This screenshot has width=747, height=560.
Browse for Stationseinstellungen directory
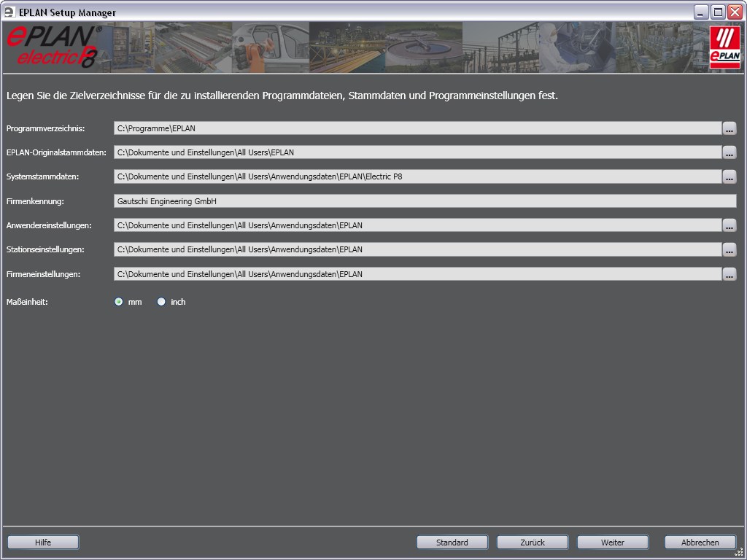click(x=729, y=249)
